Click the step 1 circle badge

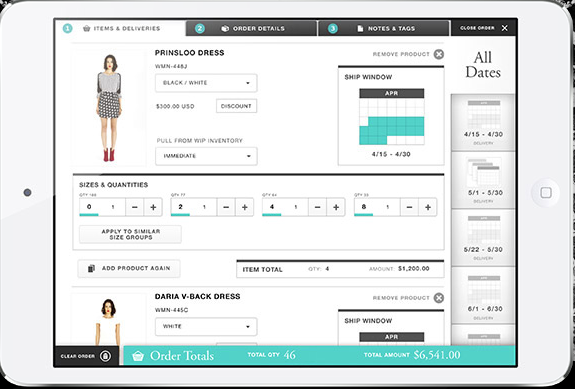tap(67, 28)
